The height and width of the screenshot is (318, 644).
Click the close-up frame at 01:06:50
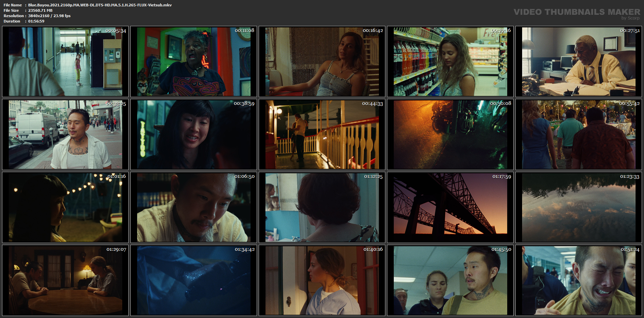click(194, 207)
